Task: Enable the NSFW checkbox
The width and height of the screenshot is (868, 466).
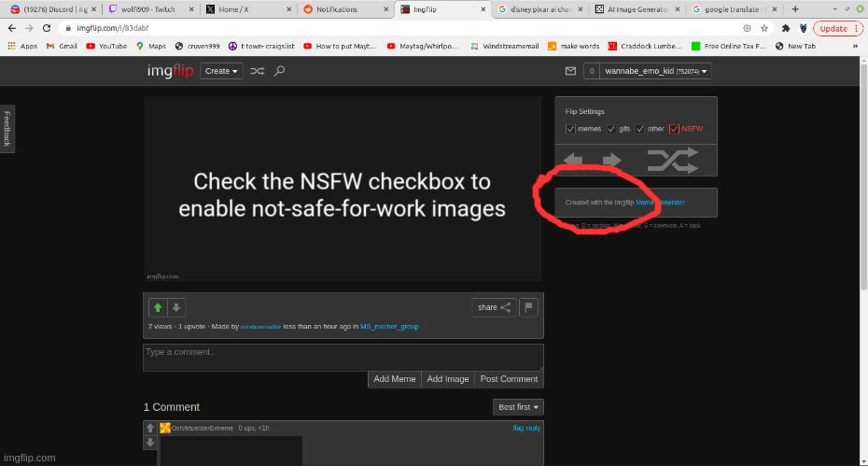Action: tap(675, 129)
